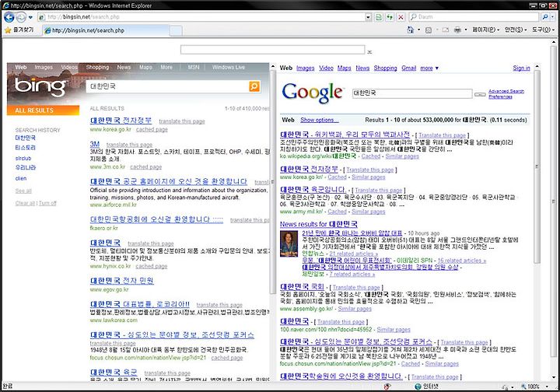Click the Home page icon in command bar
Viewport: 560px width, 392px height.
(411, 30)
